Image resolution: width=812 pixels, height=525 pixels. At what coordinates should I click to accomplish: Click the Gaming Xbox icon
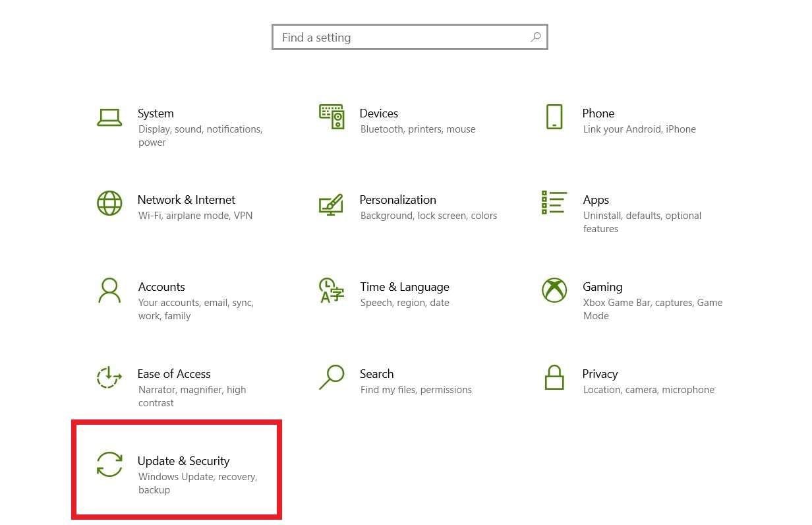click(x=554, y=290)
